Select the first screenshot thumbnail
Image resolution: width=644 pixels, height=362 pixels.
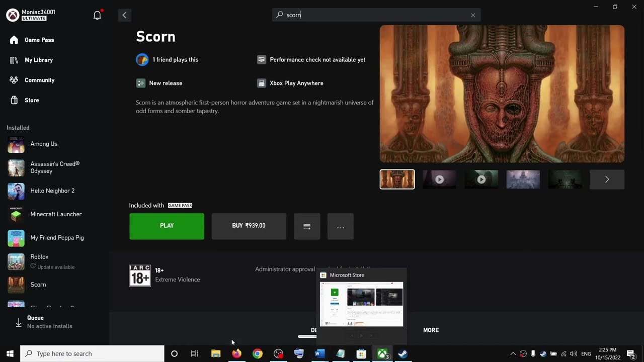397,179
